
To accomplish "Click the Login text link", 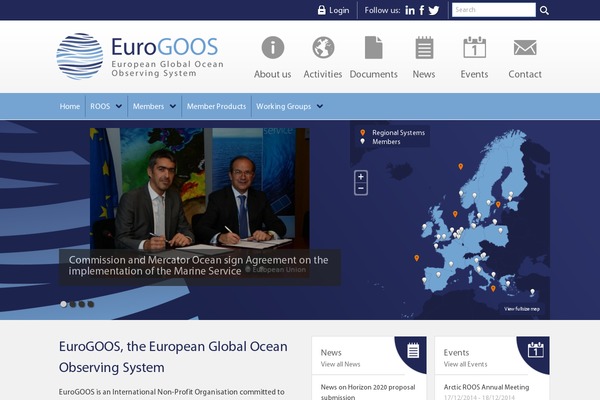I will point(339,10).
